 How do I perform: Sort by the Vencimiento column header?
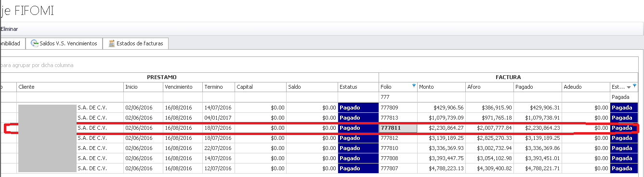coord(183,87)
